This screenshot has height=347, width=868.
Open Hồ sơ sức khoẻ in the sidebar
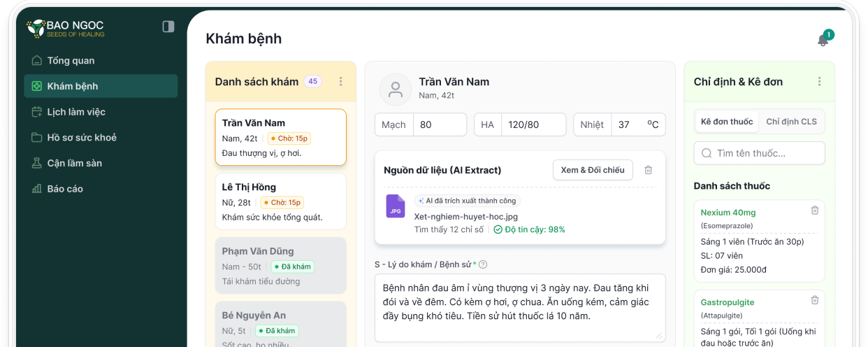coord(101,138)
